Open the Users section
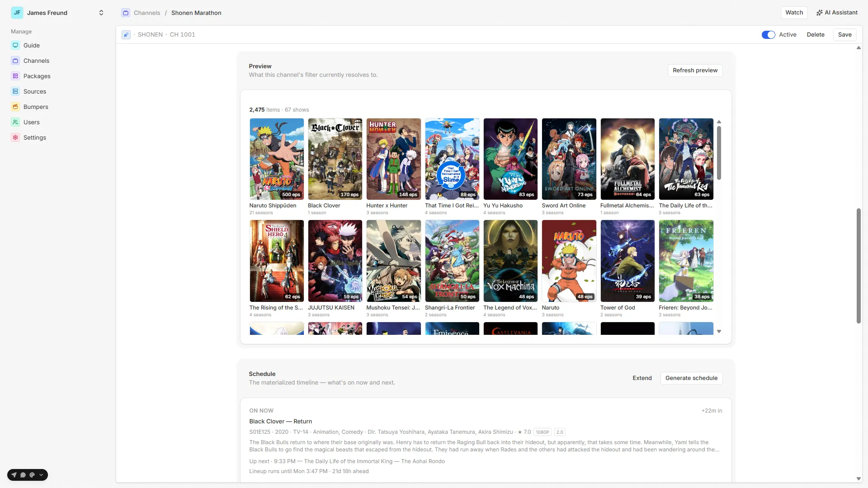 (31, 122)
